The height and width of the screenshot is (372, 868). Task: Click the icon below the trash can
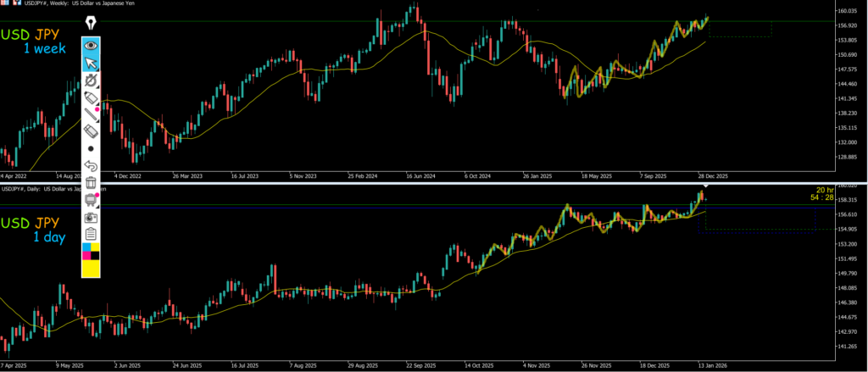91,200
